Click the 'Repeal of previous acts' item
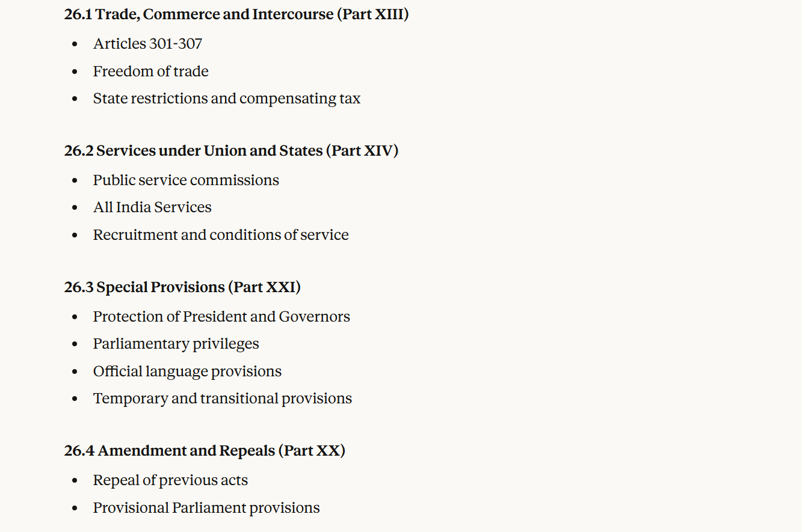 pos(170,480)
